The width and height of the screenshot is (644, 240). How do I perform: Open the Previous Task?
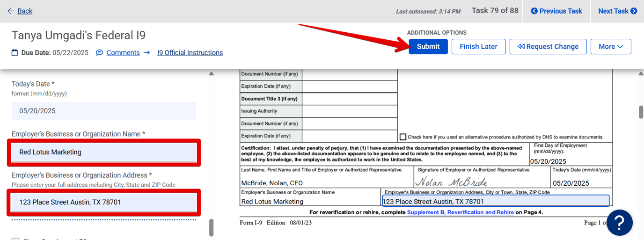[556, 11]
